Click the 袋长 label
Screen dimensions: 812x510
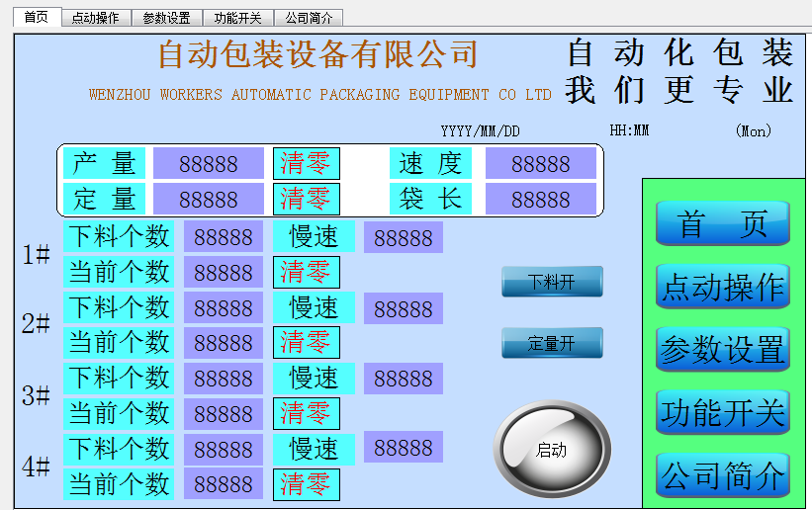tap(431, 199)
